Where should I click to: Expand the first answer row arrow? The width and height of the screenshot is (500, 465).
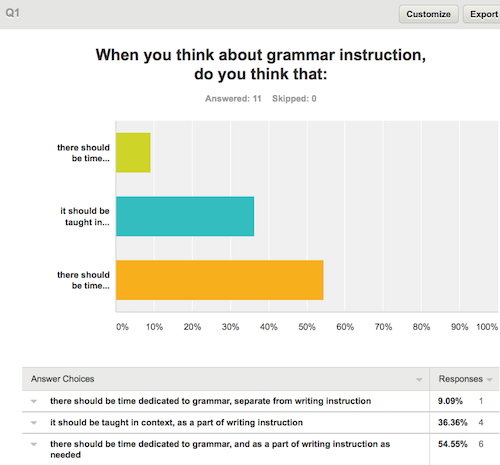pyautogui.click(x=34, y=401)
